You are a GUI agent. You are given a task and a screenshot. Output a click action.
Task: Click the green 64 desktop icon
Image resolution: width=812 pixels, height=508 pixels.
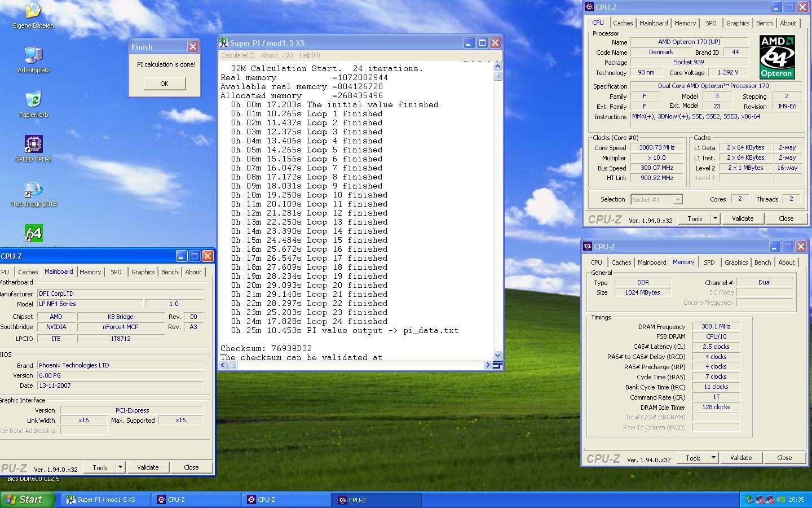(33, 233)
